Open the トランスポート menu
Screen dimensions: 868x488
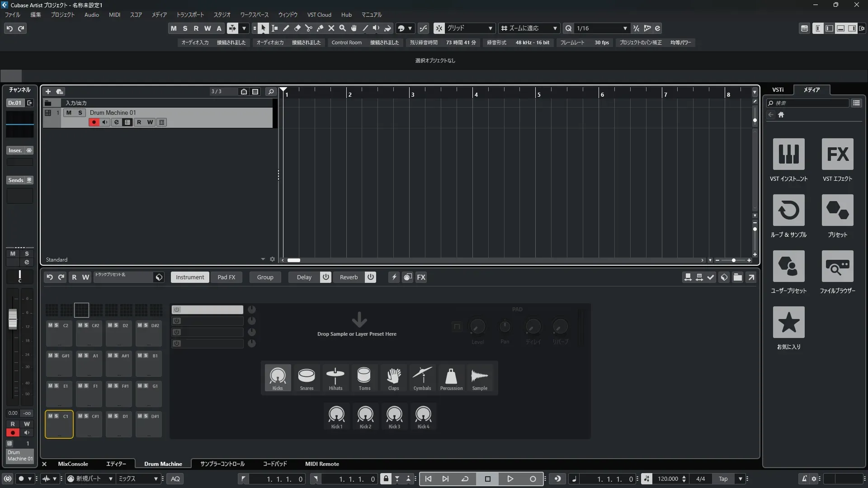(x=190, y=15)
